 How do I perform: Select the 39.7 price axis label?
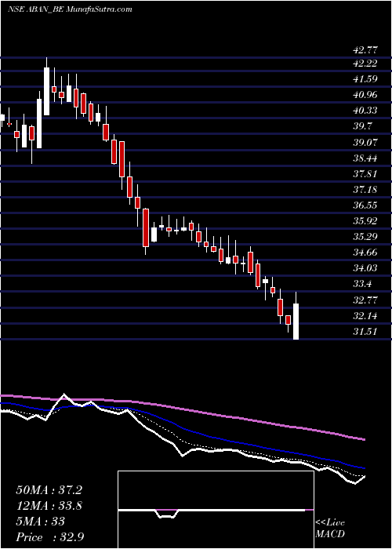point(362,126)
